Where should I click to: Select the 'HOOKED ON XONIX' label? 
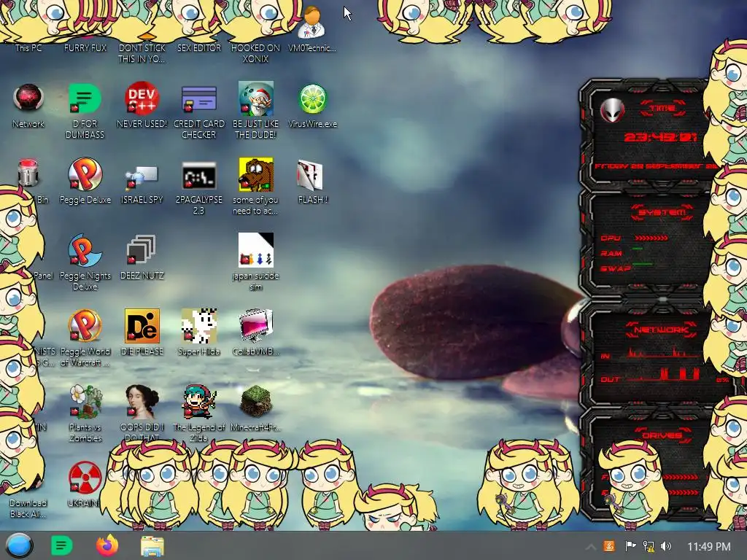click(256, 53)
